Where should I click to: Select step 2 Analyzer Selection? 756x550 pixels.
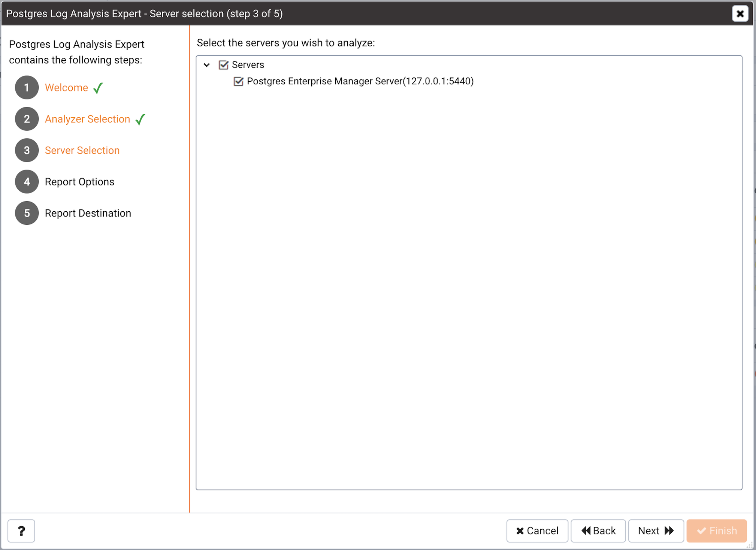[87, 119]
